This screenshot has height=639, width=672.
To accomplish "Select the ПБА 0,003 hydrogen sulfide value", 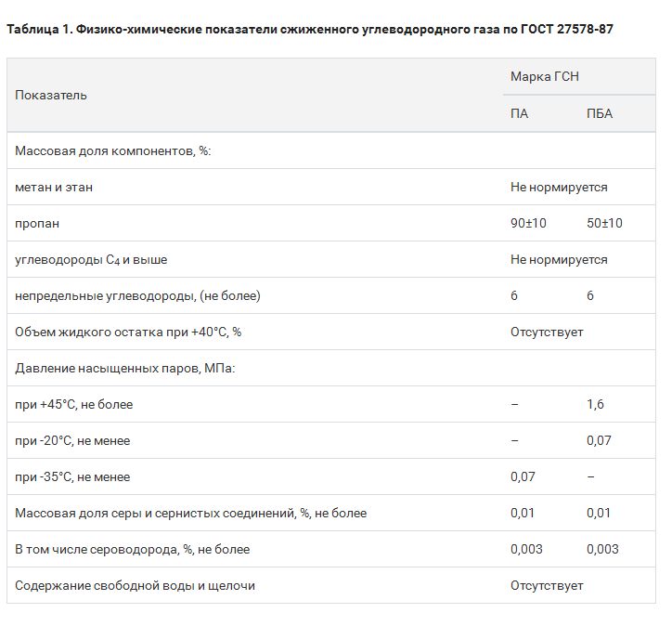I will pyautogui.click(x=602, y=549).
